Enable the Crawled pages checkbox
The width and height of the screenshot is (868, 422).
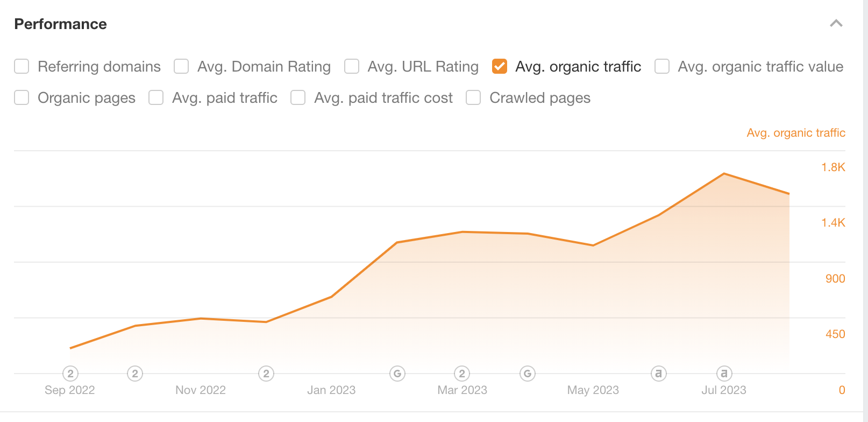coord(473,97)
